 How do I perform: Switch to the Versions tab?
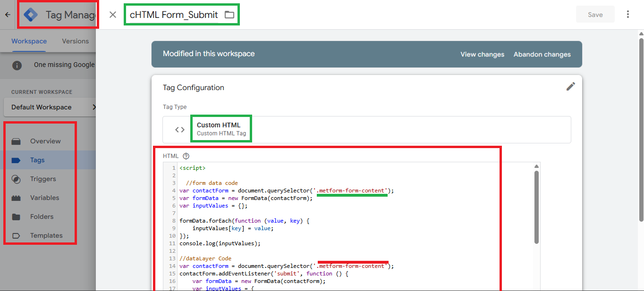tap(76, 41)
